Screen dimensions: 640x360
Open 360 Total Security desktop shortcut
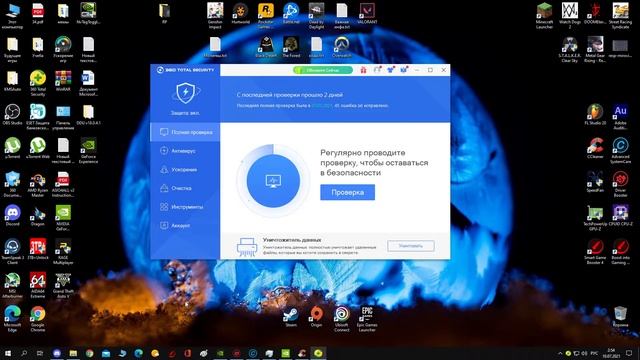tap(38, 83)
